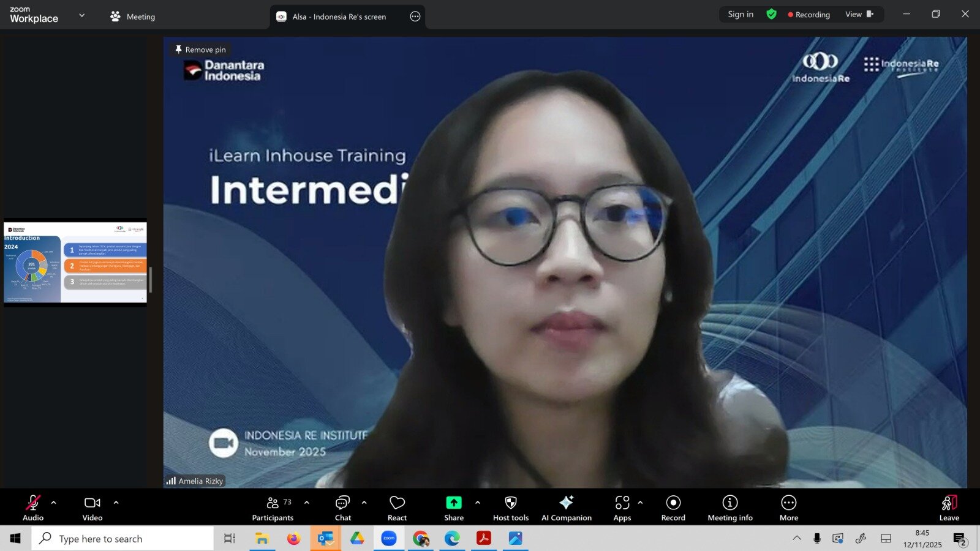
Task: Open the Apps menu icon
Action: click(x=622, y=508)
